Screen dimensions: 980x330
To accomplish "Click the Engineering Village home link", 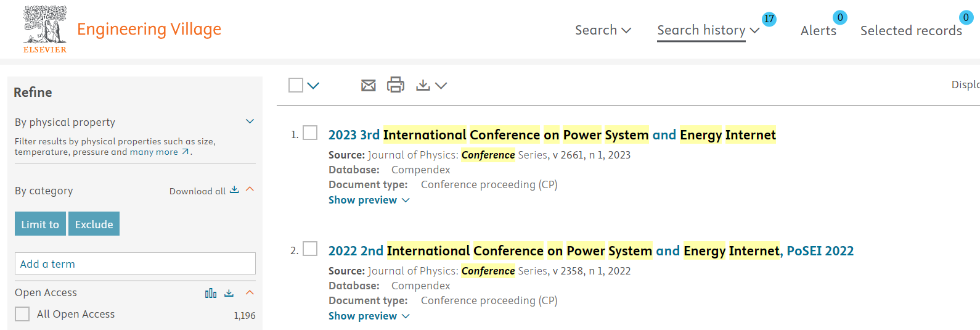I will 149,29.
